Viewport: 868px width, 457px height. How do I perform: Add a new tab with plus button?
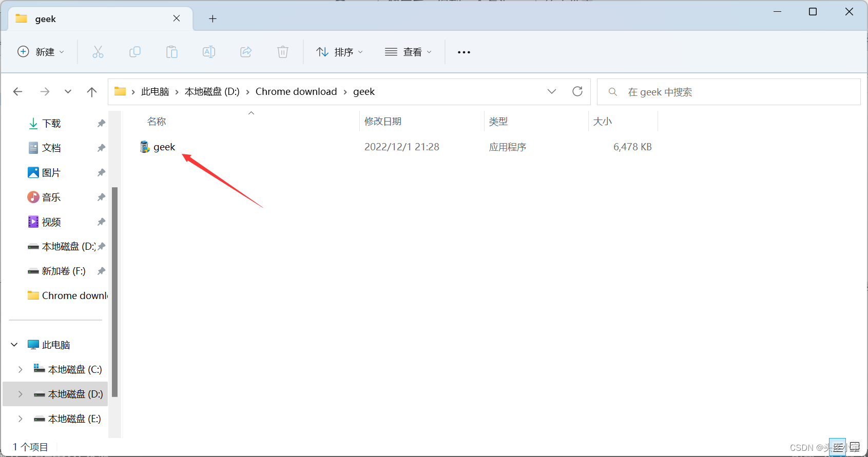pos(213,19)
